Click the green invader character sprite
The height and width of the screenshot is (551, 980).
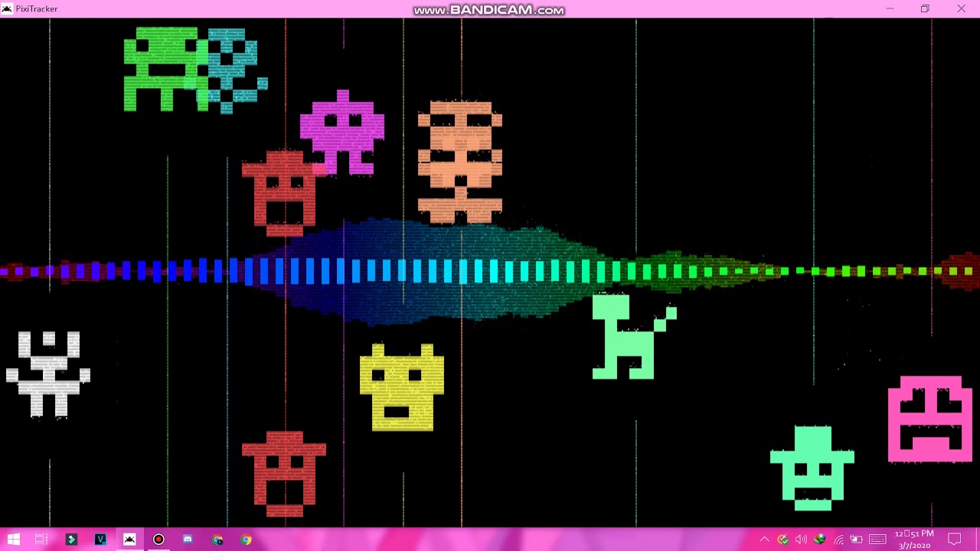pos(165,69)
